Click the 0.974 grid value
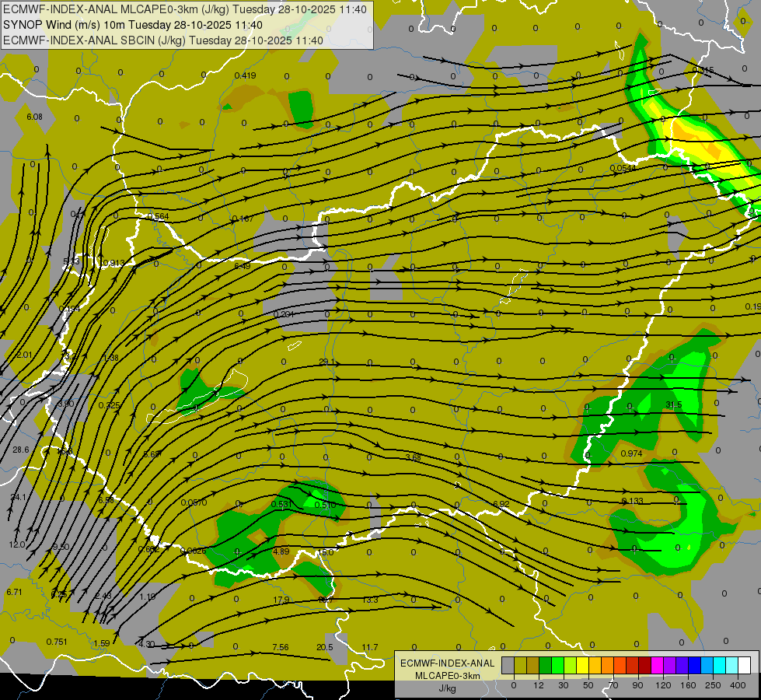 pos(631,453)
